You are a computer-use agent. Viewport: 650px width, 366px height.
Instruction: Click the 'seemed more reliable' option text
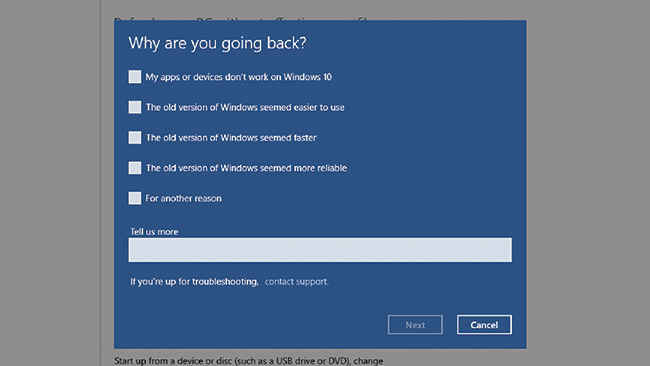246,168
